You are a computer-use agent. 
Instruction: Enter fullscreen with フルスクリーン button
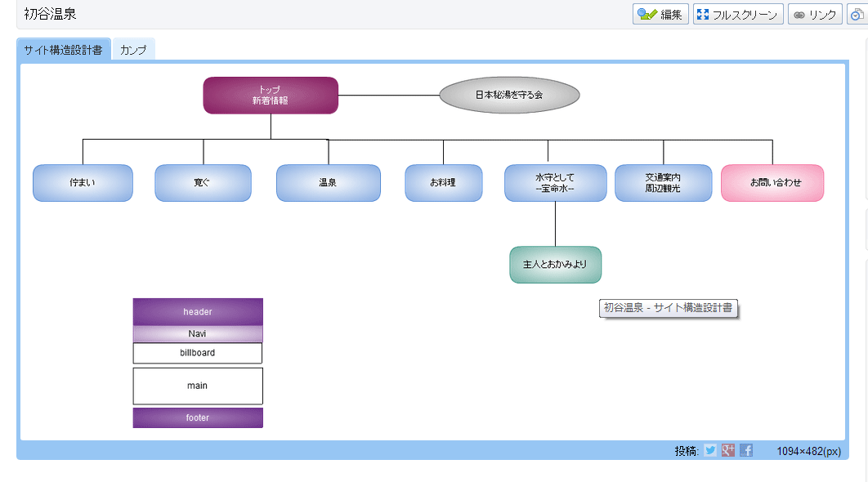click(x=738, y=15)
